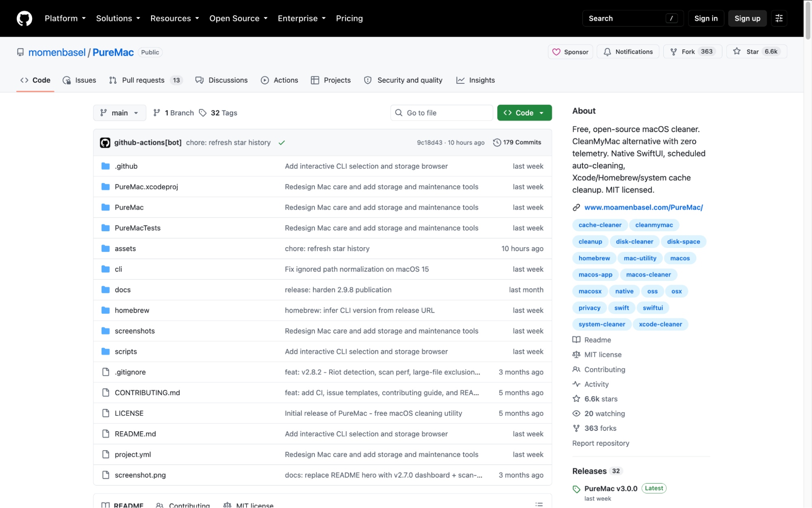Open the Platform dropdown menu
This screenshot has width=812, height=508.
tap(65, 18)
